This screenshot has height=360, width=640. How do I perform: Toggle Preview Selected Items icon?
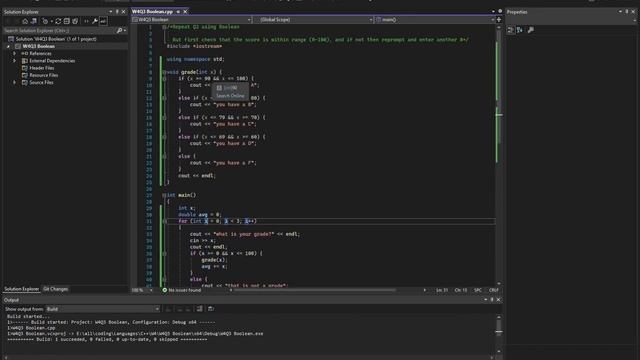[x=103, y=21]
